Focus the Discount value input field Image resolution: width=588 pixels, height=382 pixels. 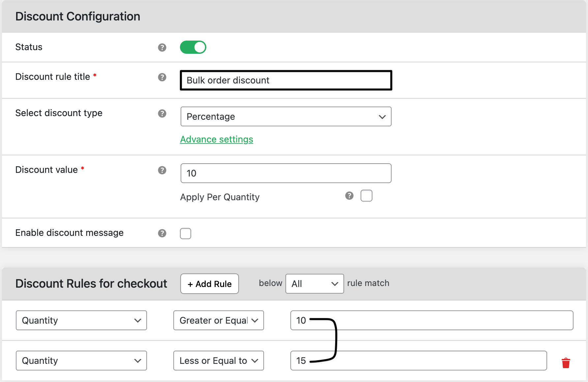pyautogui.click(x=286, y=173)
